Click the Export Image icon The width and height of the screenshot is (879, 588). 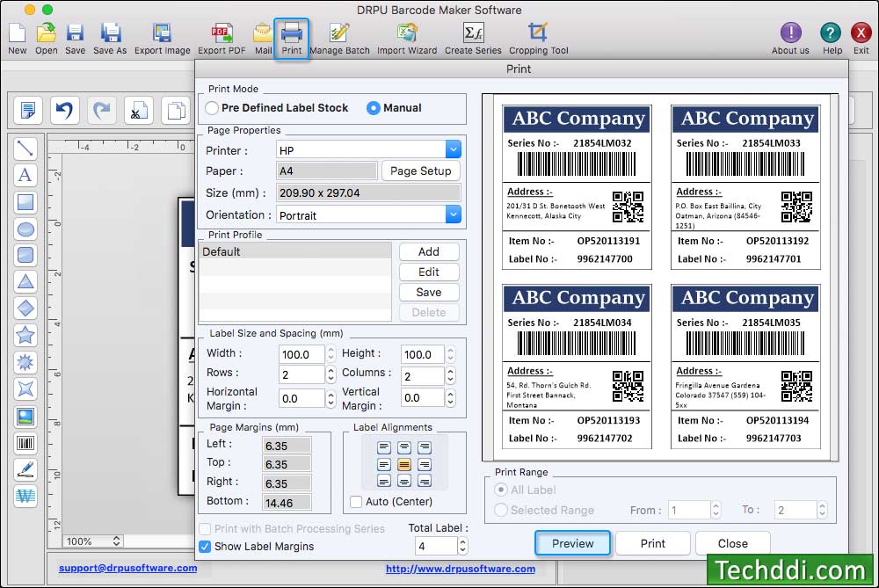coord(162,38)
